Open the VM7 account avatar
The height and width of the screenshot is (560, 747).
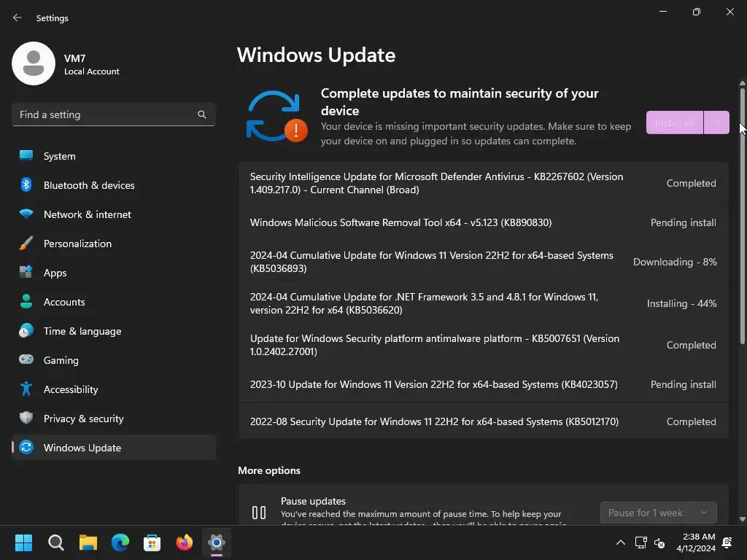tap(34, 63)
